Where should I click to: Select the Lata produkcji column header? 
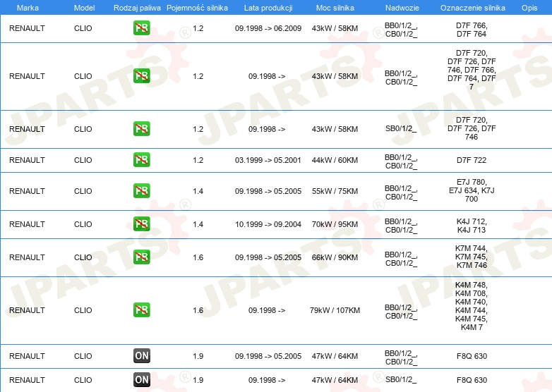coord(267,8)
